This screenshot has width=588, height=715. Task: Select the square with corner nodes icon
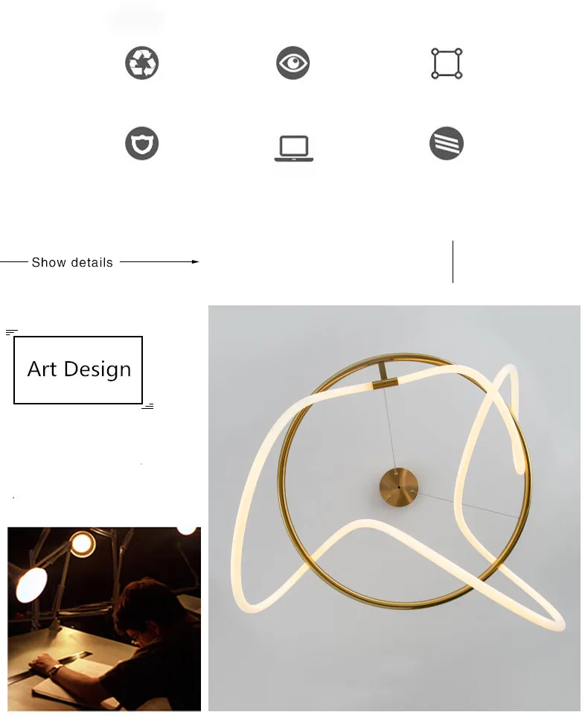point(447,63)
